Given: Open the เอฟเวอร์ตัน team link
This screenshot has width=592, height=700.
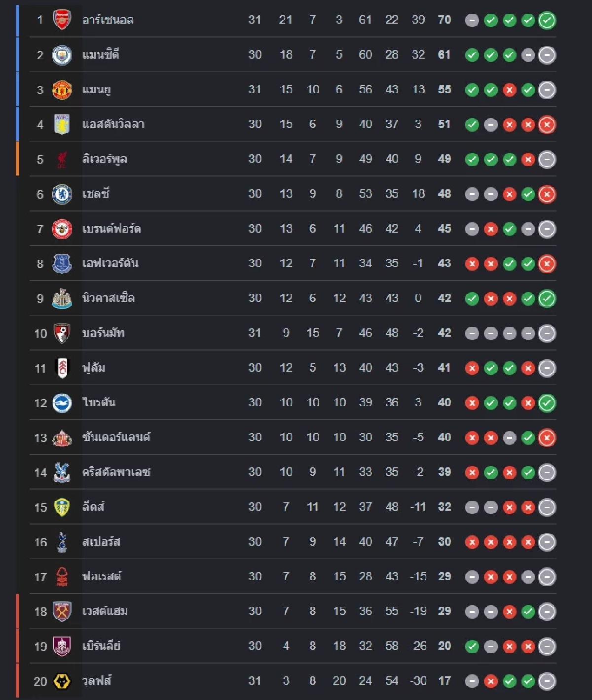Looking at the screenshot, I should 110,263.
